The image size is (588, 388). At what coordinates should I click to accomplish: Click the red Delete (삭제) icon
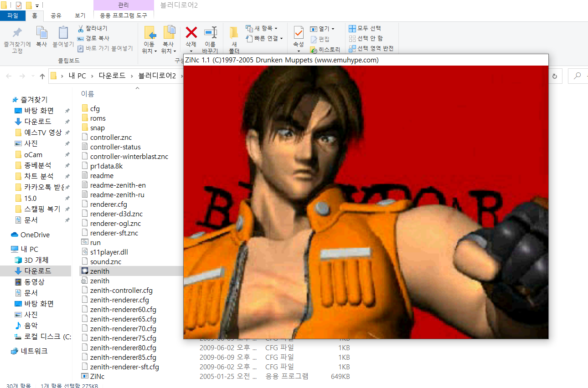(191, 32)
